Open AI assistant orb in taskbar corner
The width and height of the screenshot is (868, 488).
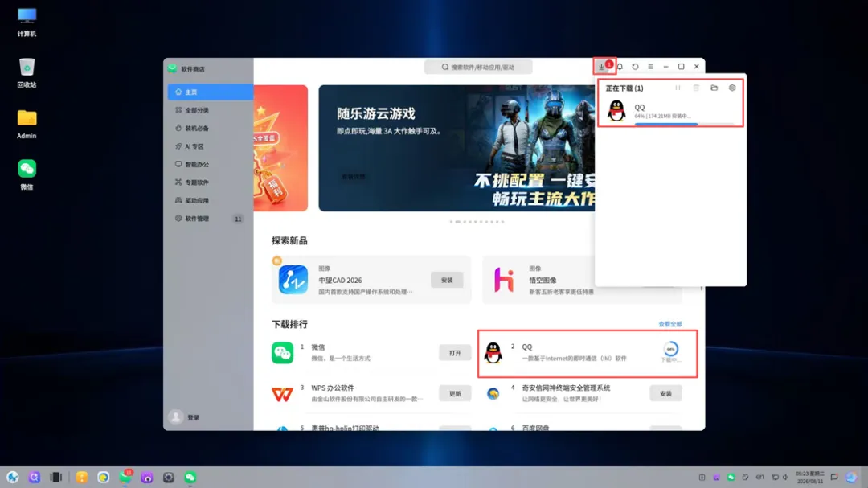pyautogui.click(x=851, y=477)
